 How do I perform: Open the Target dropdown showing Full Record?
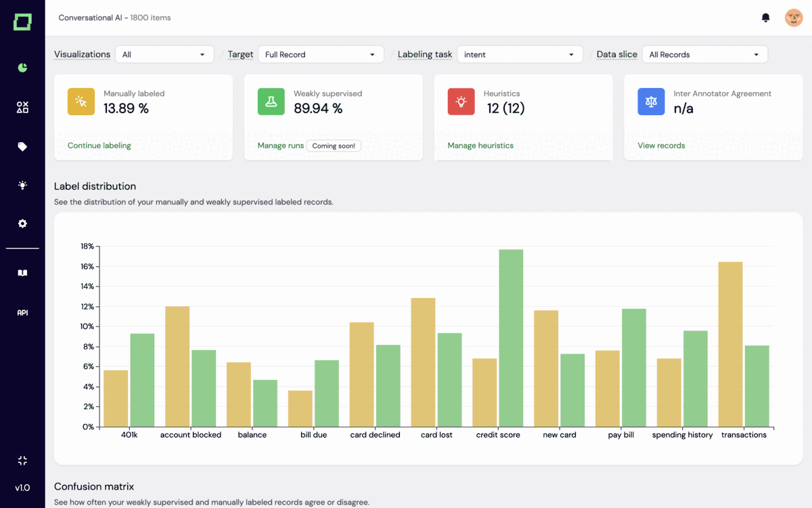coord(320,54)
